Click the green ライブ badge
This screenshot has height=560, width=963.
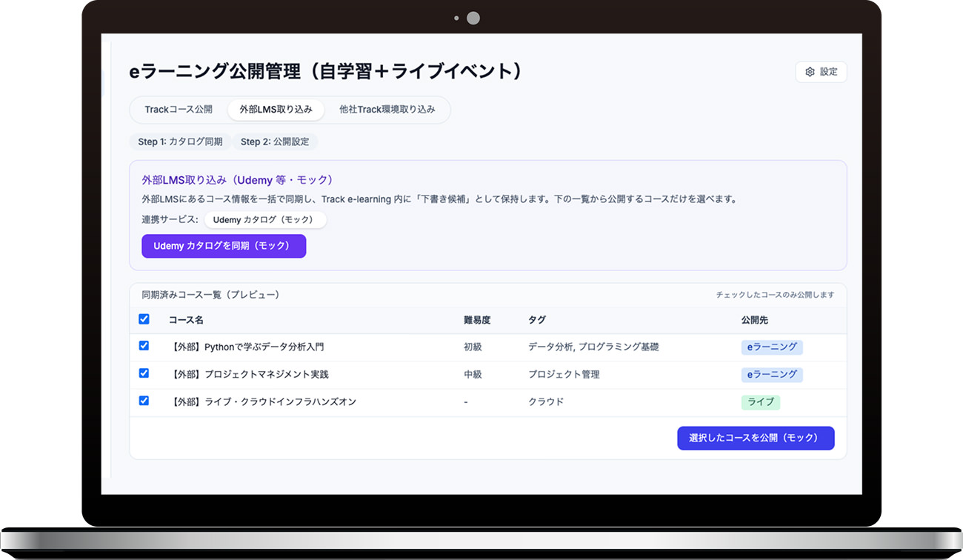pos(760,402)
